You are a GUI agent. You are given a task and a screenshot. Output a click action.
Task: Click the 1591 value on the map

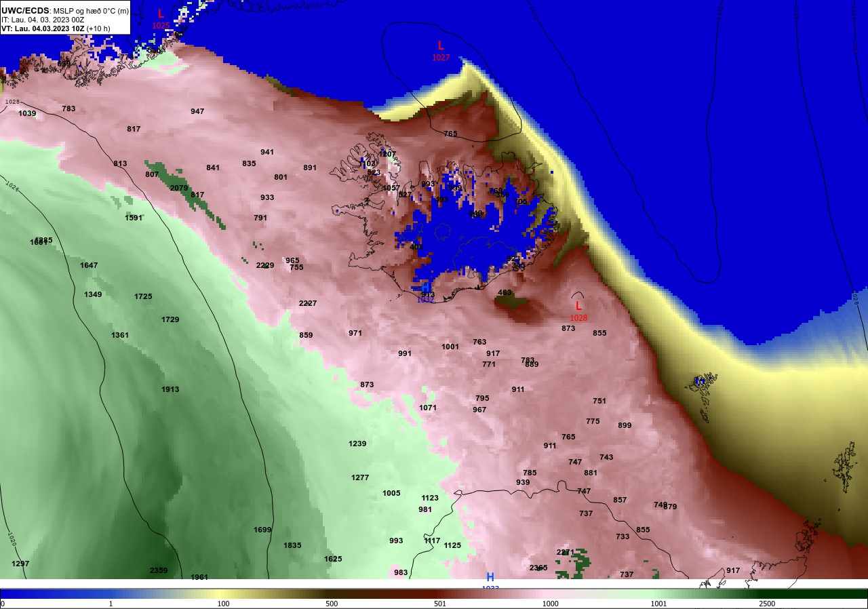click(x=134, y=218)
